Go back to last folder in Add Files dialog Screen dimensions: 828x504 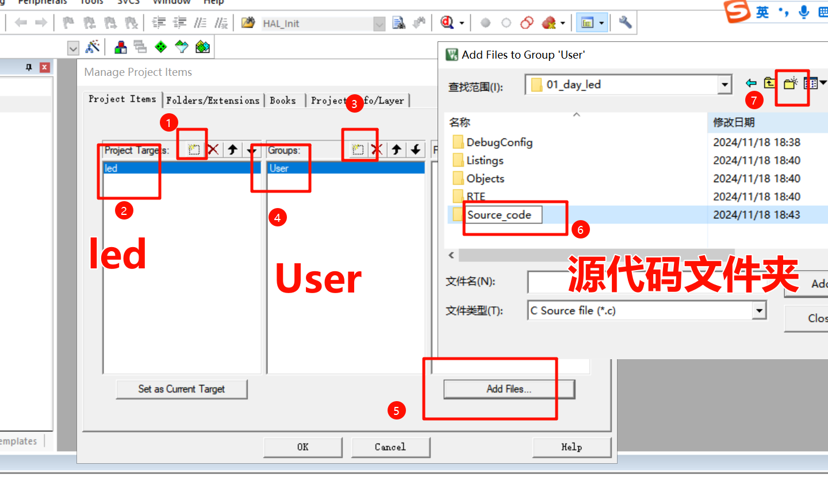point(750,84)
